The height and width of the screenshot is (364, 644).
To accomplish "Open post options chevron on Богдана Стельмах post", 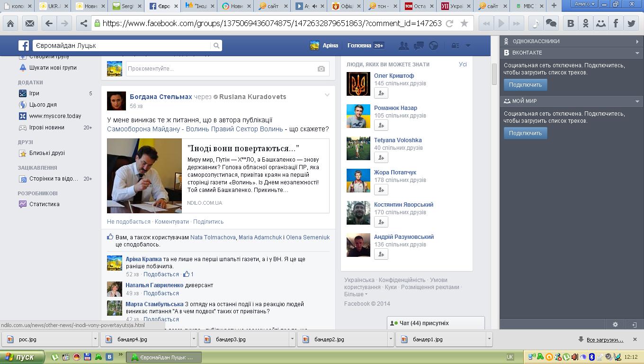I will 327,95.
